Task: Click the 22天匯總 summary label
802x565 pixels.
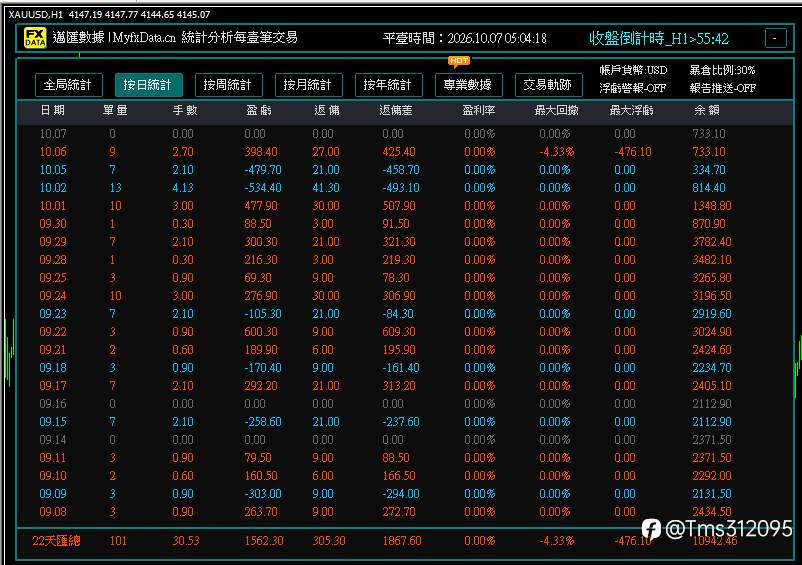Action: coord(56,540)
